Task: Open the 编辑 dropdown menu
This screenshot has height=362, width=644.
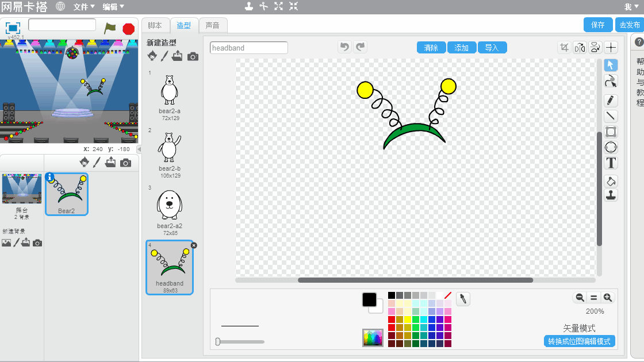Action: (x=113, y=7)
